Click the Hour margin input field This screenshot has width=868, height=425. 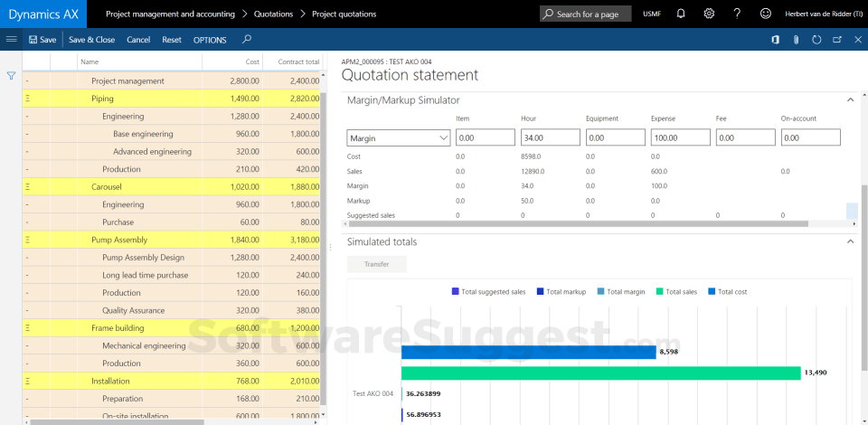(550, 137)
